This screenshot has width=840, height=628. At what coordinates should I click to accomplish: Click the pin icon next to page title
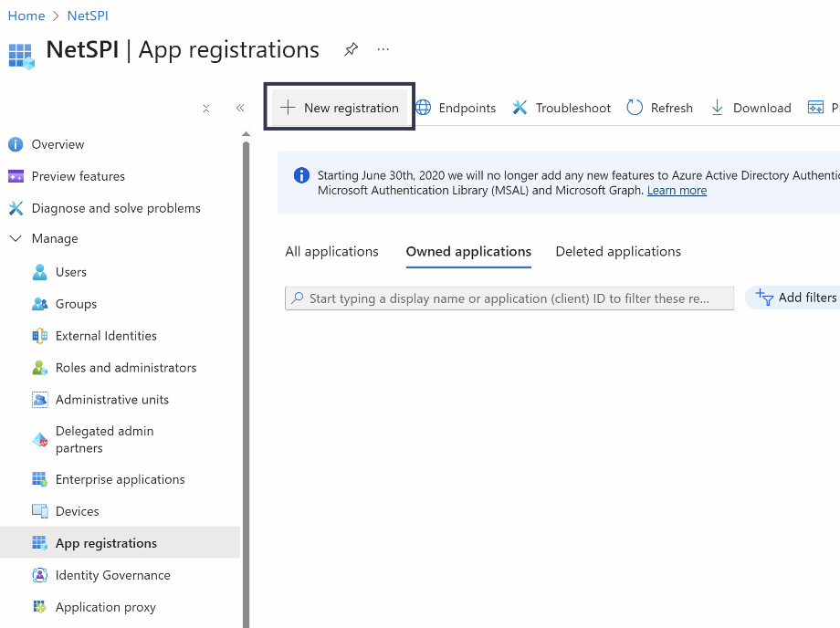(351, 50)
